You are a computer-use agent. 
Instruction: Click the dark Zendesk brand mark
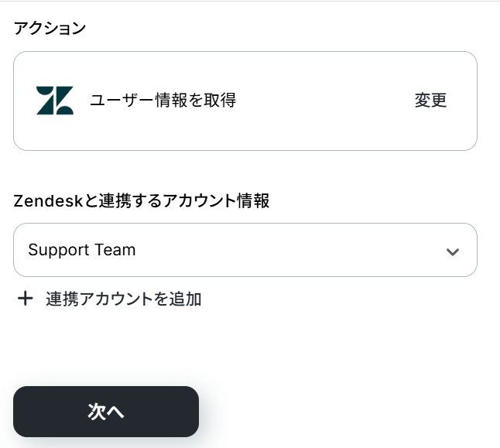(54, 101)
